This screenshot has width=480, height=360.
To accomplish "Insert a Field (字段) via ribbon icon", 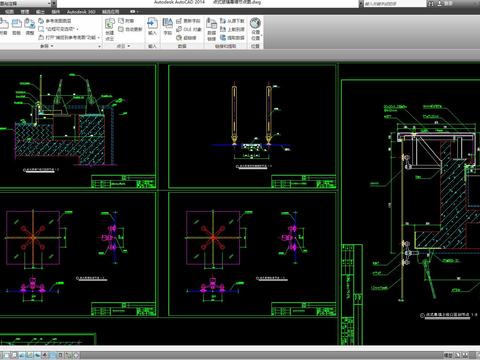I will (167, 27).
